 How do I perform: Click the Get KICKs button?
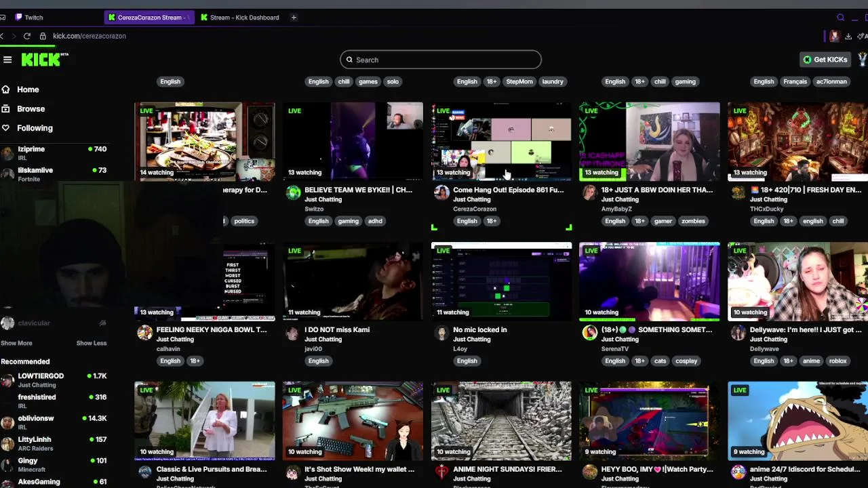[x=825, y=60]
